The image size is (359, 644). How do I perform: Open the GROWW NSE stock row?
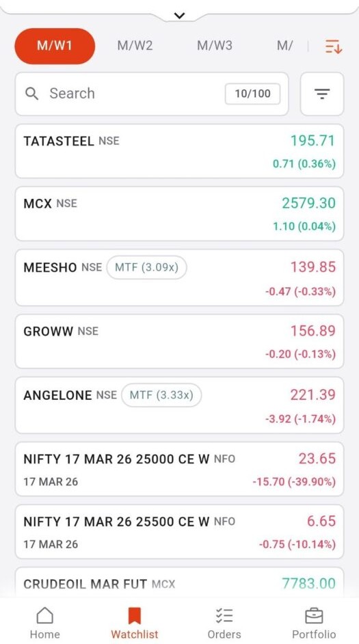click(x=179, y=341)
